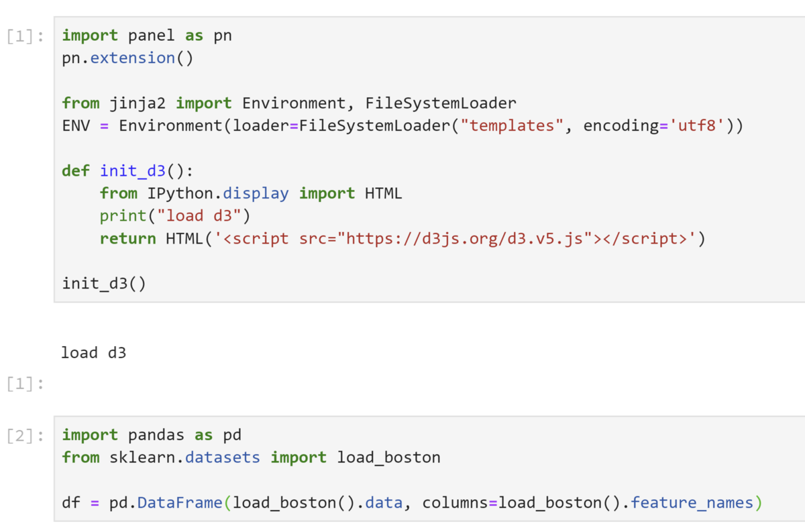Screen dimensions: 805x532
Task: Click the "templates" string literal
Action: coord(512,126)
